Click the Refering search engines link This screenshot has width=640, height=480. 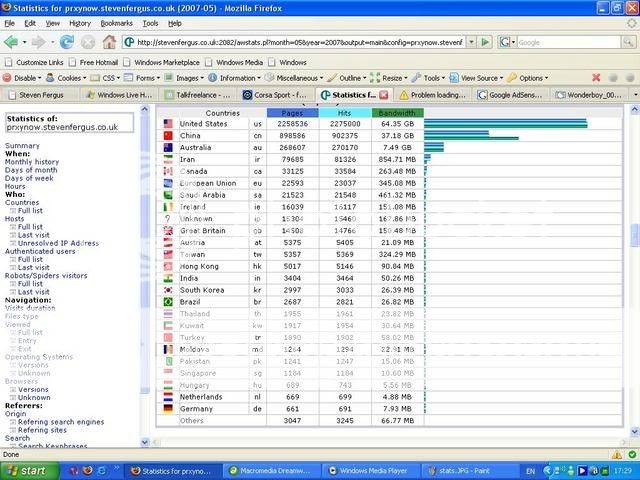60,421
